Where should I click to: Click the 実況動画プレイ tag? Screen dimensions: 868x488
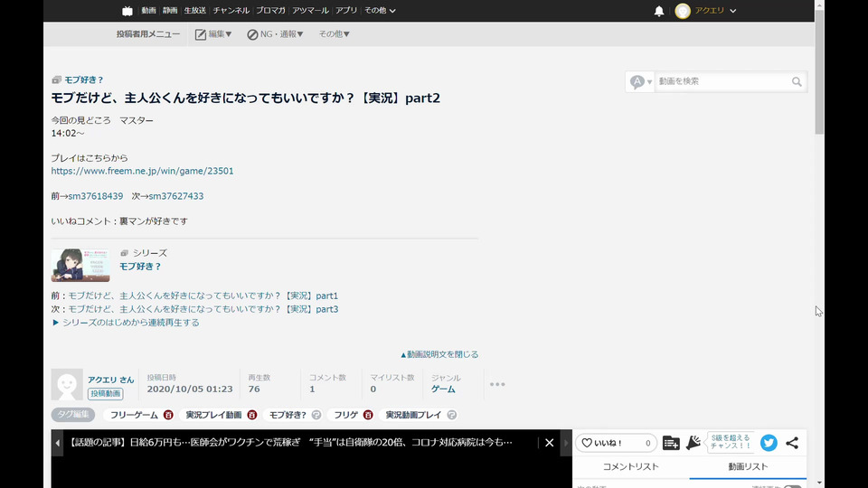pyautogui.click(x=413, y=415)
